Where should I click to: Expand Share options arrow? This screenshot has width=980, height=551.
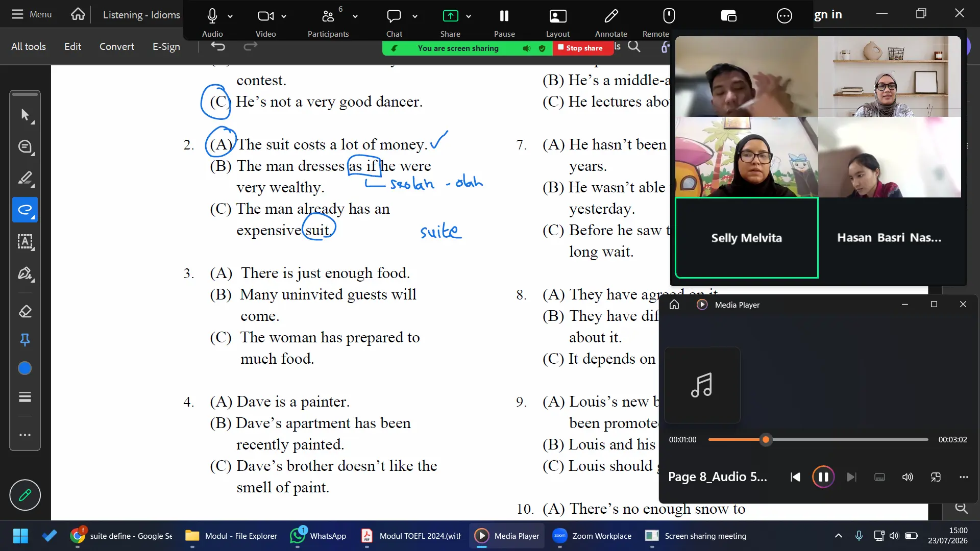pos(469,16)
